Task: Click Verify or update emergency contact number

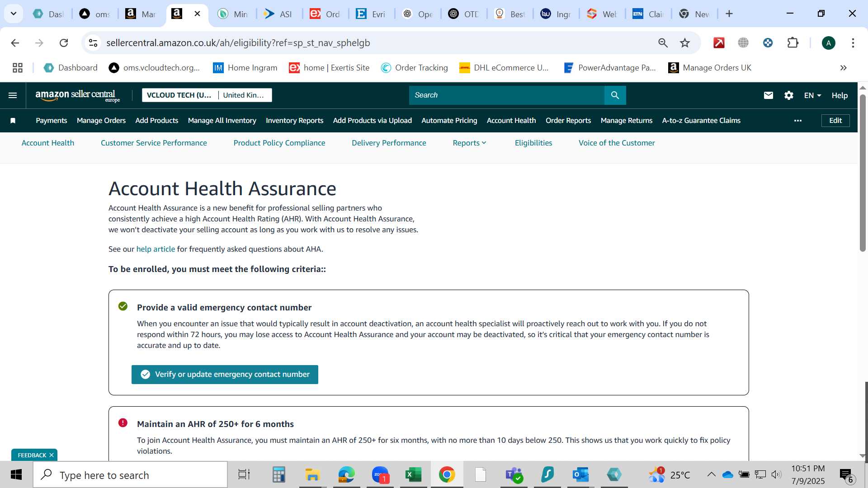Action: pos(225,375)
